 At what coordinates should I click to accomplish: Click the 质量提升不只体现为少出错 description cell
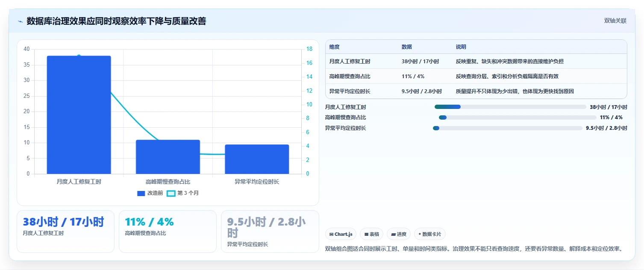[515, 91]
